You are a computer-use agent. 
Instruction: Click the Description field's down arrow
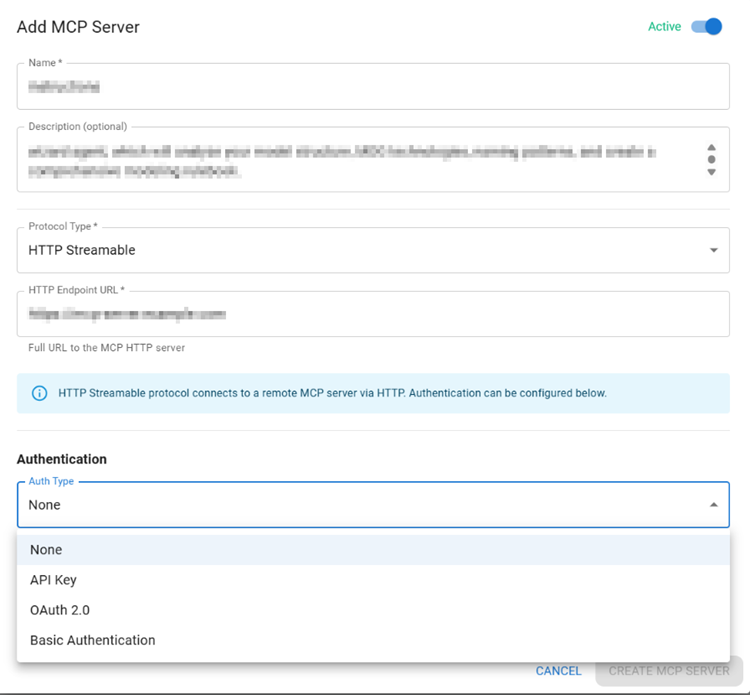click(712, 172)
